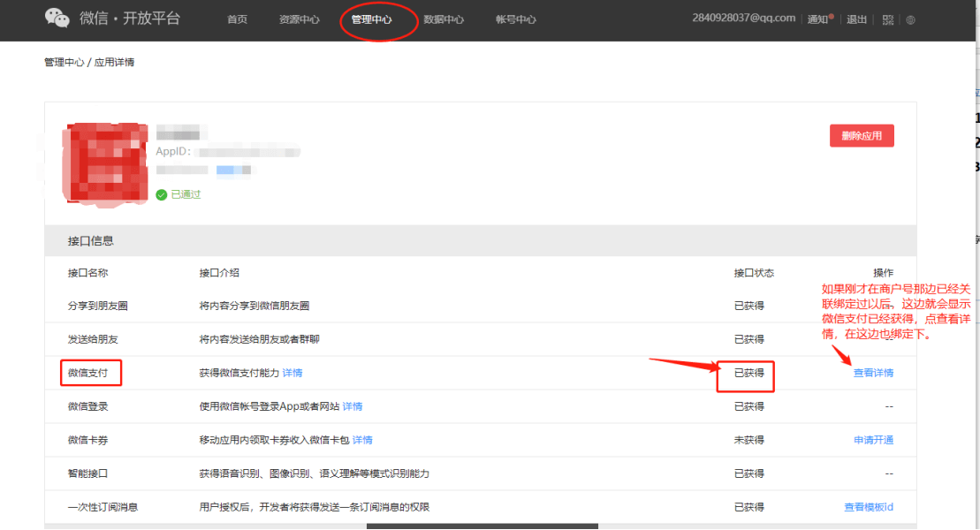Click 管理中心 in the breadcrumb
980x530 pixels.
64,62
